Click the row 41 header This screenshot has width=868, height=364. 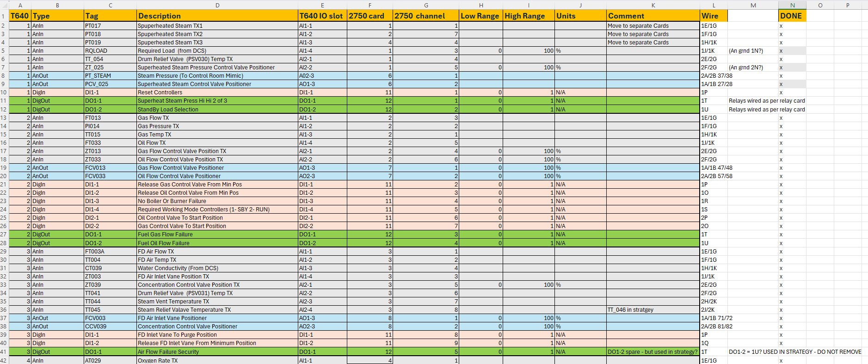[4, 352]
